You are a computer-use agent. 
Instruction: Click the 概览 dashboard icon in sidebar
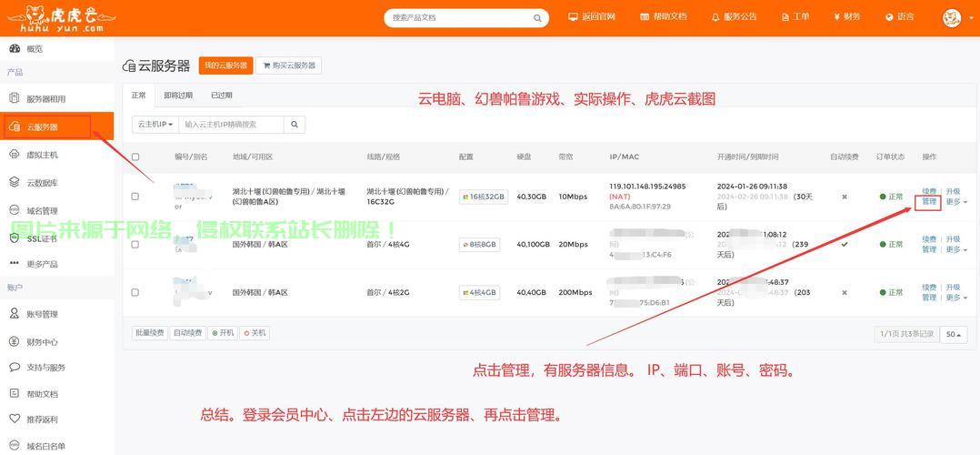coord(15,48)
